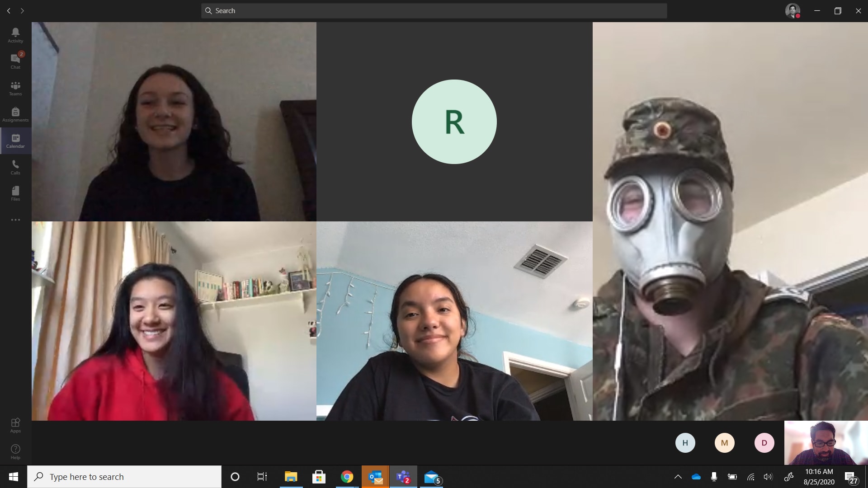Open the Assignments section
Screen dimensions: 868x488
pyautogui.click(x=15, y=114)
